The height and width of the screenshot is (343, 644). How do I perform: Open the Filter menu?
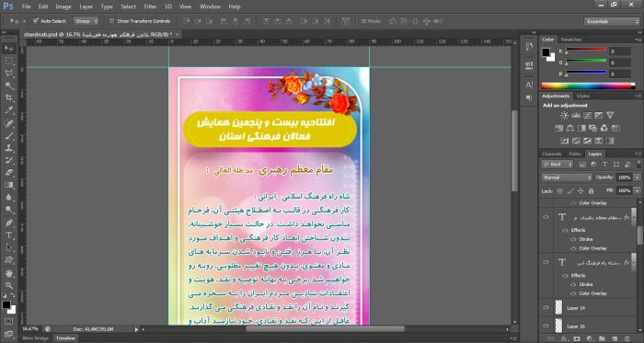click(150, 6)
